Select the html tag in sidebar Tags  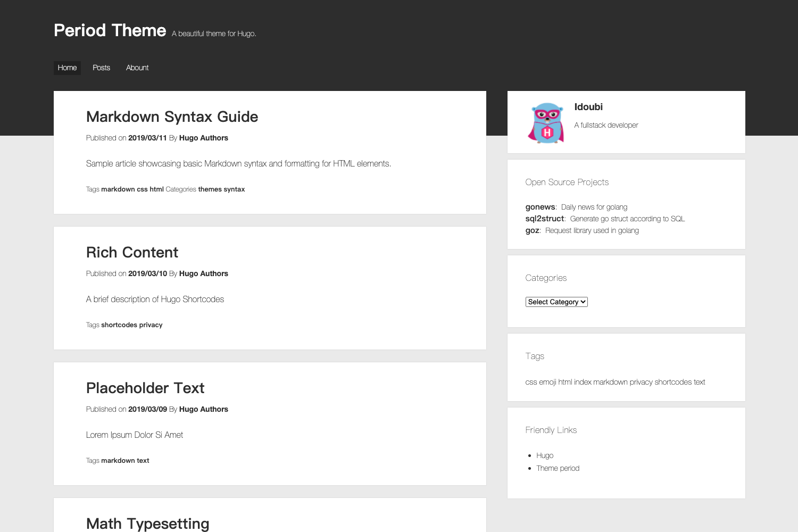click(565, 382)
